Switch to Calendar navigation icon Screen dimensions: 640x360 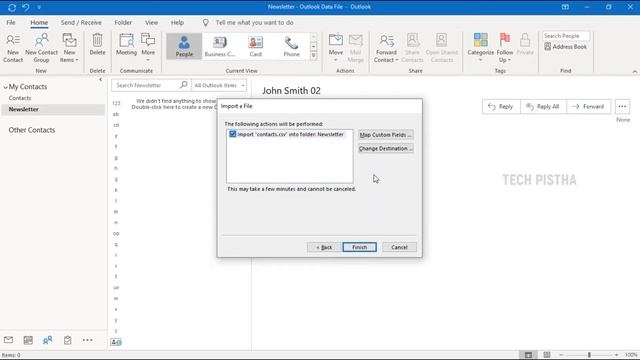[x=28, y=340]
